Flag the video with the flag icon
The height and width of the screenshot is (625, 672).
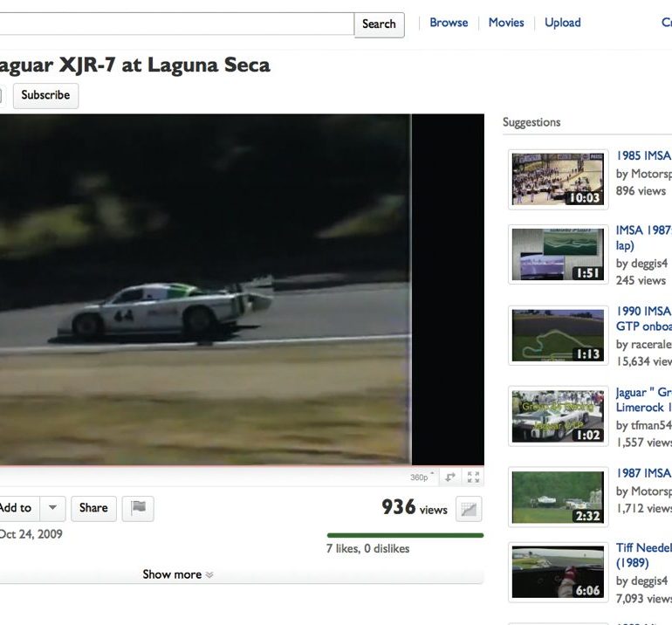pyautogui.click(x=138, y=508)
